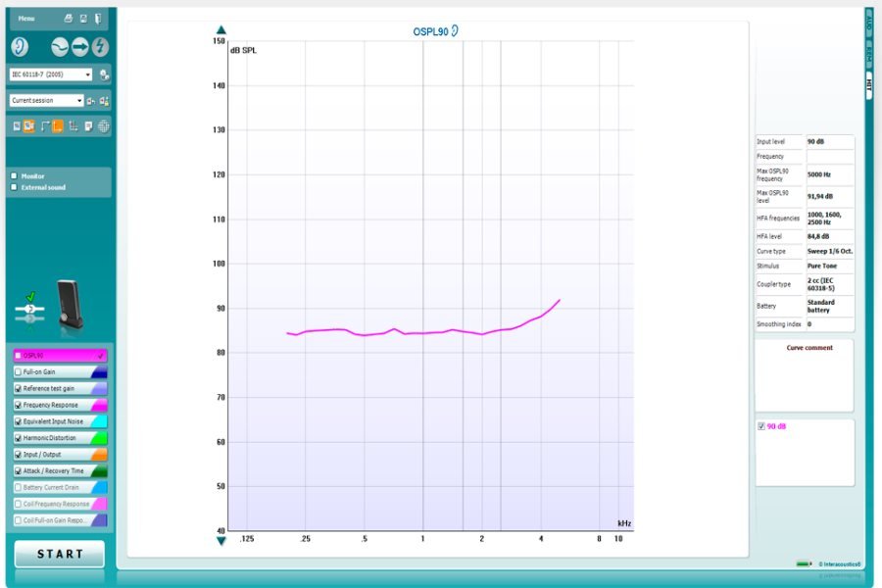Screen dimensions: 882x588
Task: Click the globe grid icon in toolbar
Action: click(x=103, y=125)
